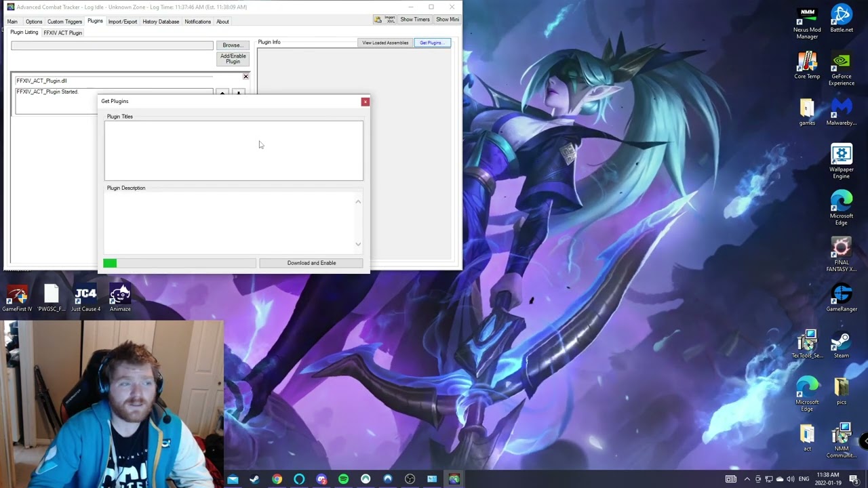Click Download and Enable button
868x488 pixels.
click(311, 263)
